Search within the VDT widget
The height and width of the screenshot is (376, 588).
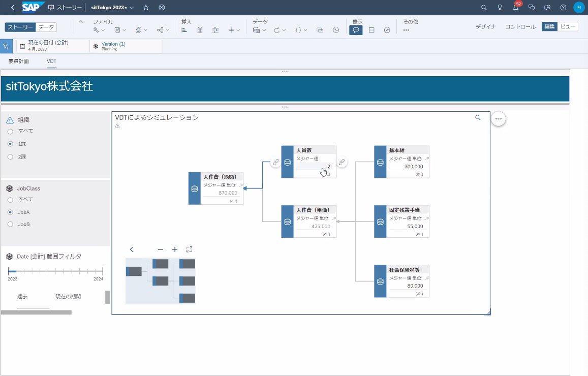click(x=478, y=118)
